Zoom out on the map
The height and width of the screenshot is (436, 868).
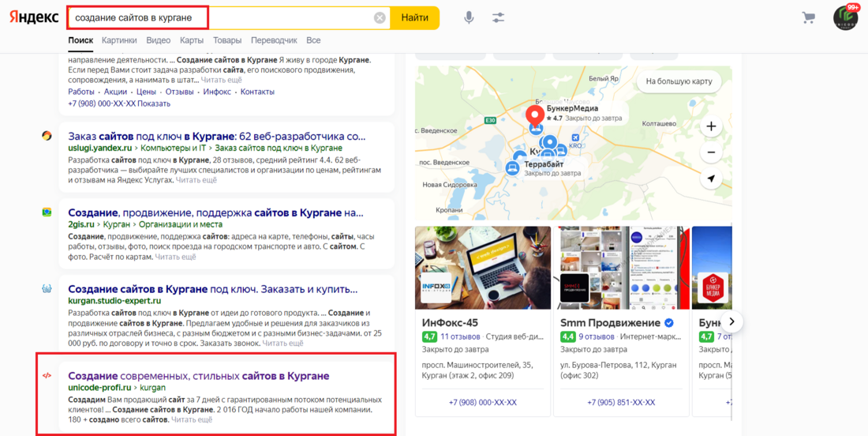click(x=711, y=152)
